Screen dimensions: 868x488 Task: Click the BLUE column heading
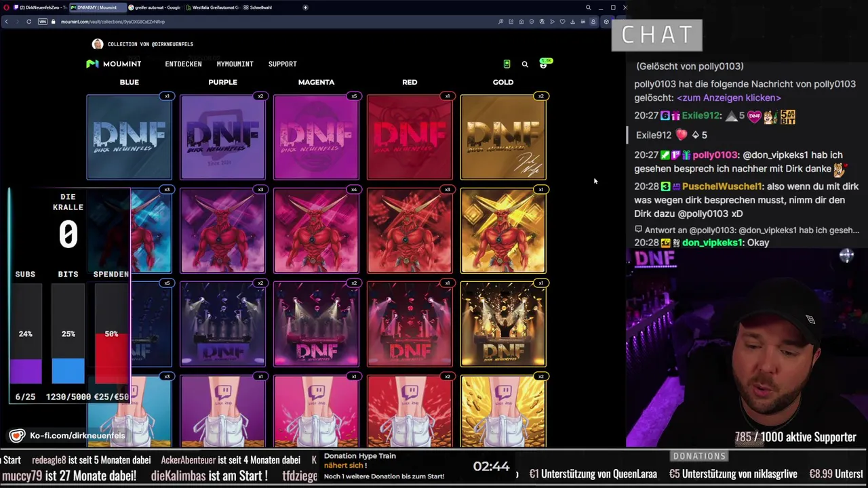pyautogui.click(x=129, y=82)
